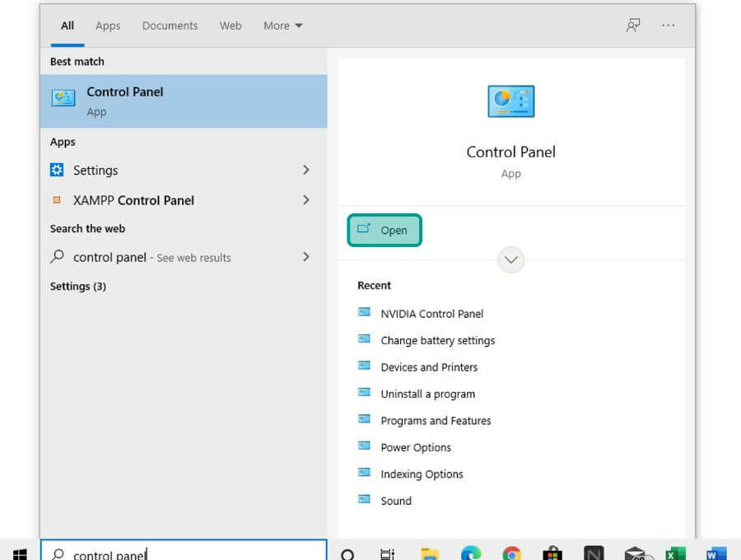This screenshot has height=560, width=741.
Task: Click the NVIDIA Control Panel recent icon
Action: point(364,312)
